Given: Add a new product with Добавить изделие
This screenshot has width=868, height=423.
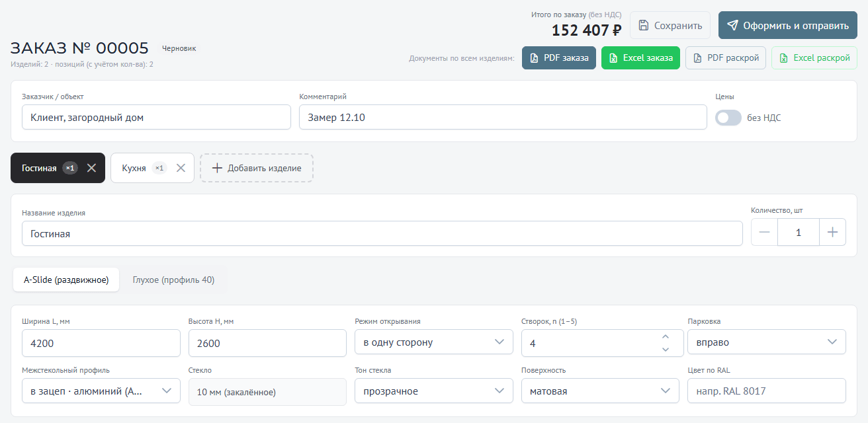Looking at the screenshot, I should tap(257, 168).
